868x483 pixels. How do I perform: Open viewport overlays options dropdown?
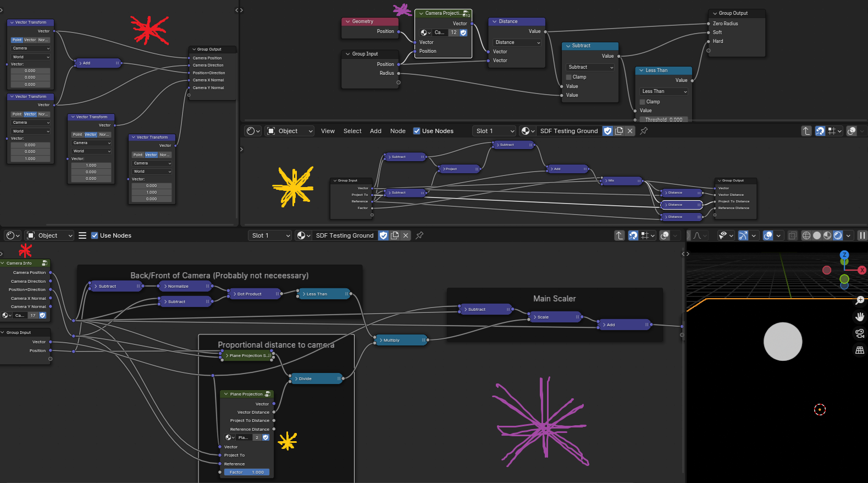(778, 235)
